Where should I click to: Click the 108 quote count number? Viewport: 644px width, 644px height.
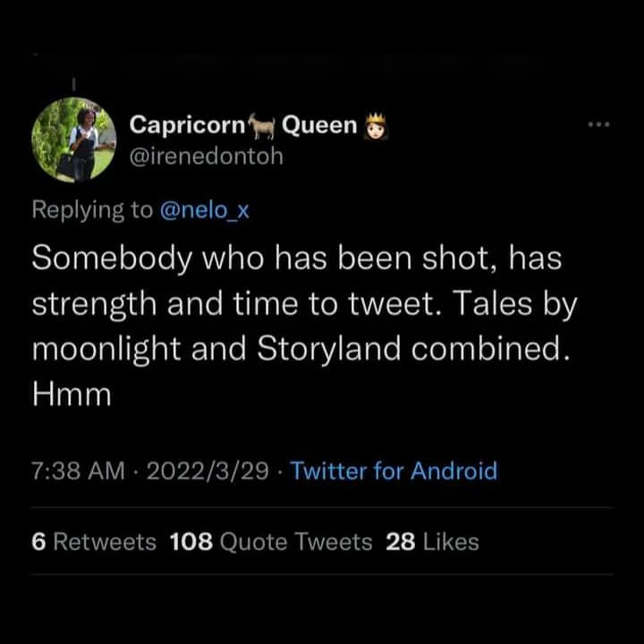pos(190,541)
